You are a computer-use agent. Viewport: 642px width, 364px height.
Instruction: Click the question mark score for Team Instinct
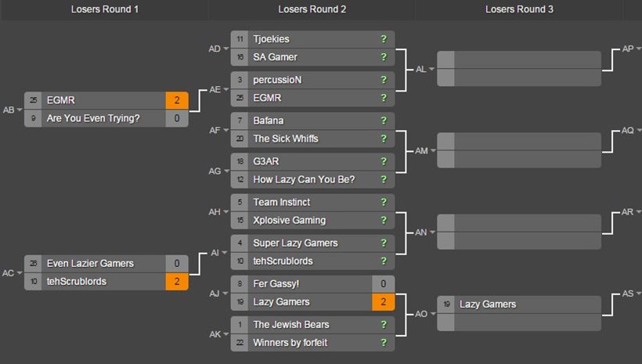coord(384,202)
